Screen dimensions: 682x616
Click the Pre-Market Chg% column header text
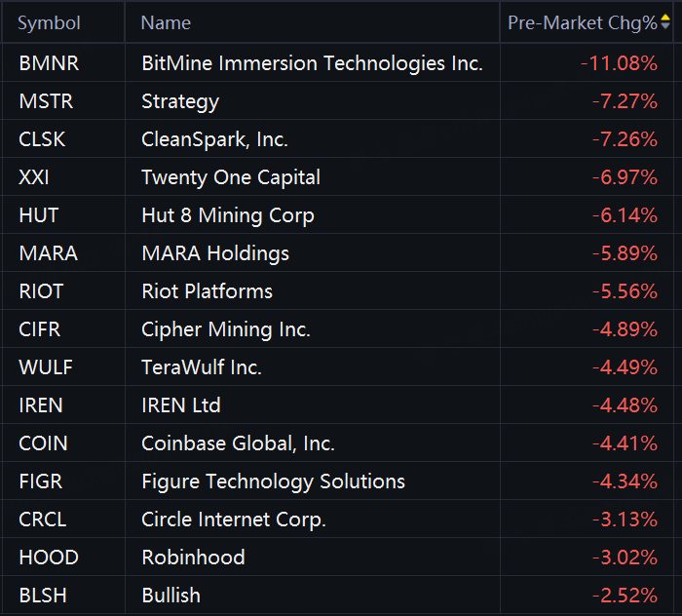point(582,22)
